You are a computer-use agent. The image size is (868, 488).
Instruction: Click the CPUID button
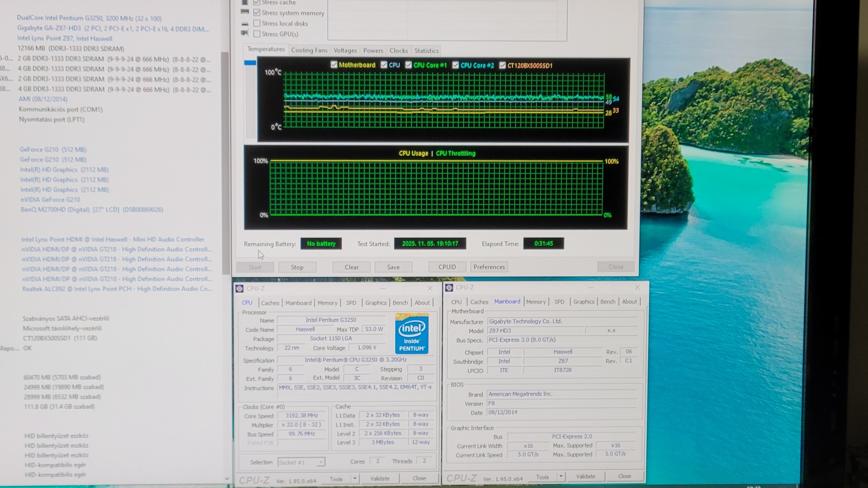446,267
